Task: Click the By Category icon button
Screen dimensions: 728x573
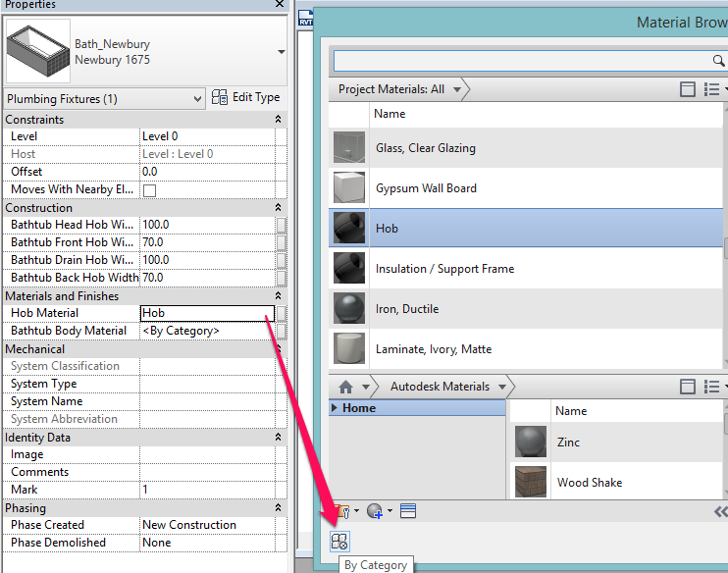Action: point(339,542)
